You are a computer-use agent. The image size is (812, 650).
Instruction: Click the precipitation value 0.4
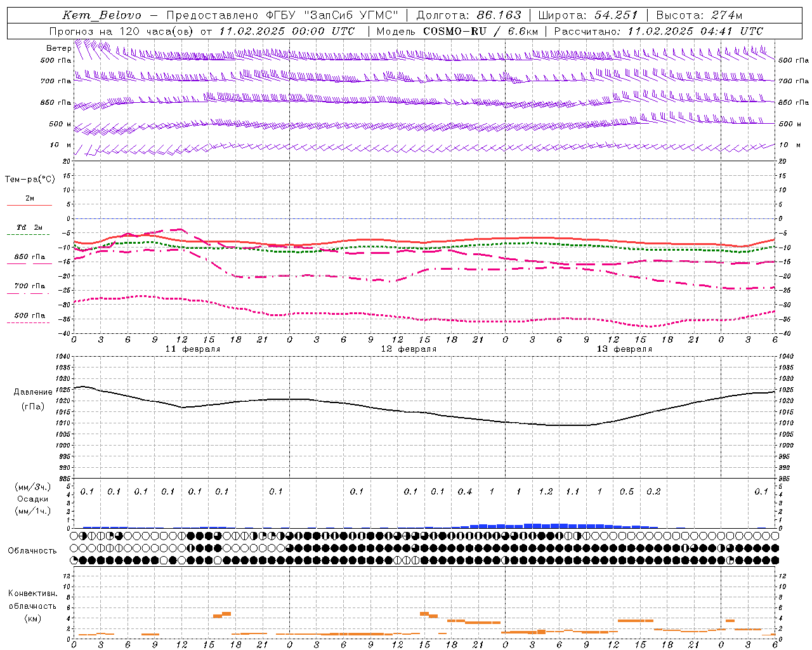(x=465, y=491)
